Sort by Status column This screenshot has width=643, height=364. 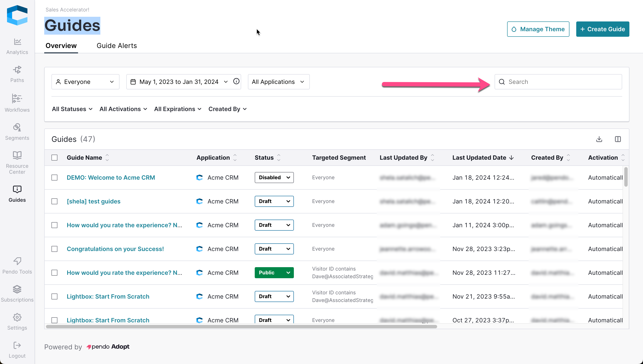pyautogui.click(x=279, y=158)
